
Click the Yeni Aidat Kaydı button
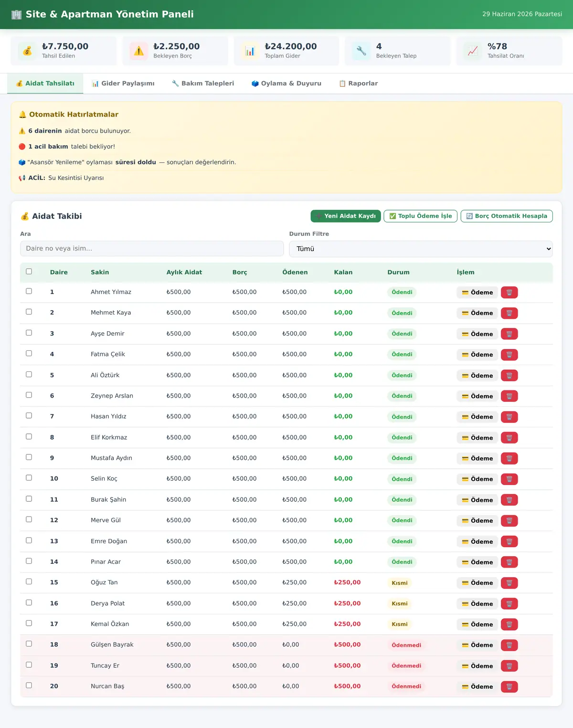coord(346,216)
